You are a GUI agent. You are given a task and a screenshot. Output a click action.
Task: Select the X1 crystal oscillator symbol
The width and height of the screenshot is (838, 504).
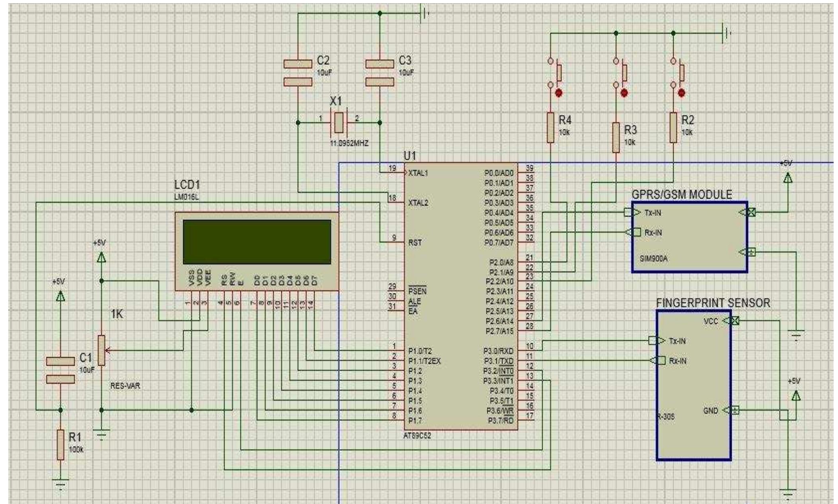(x=338, y=122)
